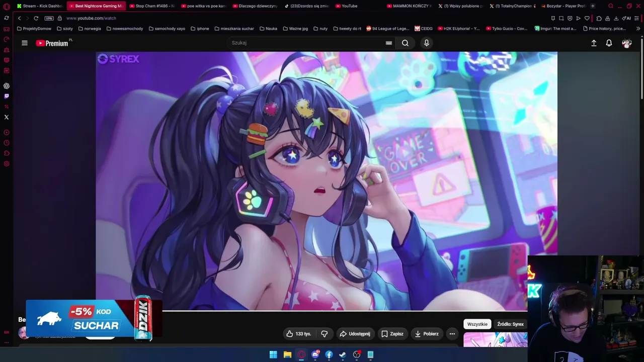
Task: Add page to favorites with heart icon
Action: (x=587, y=18)
